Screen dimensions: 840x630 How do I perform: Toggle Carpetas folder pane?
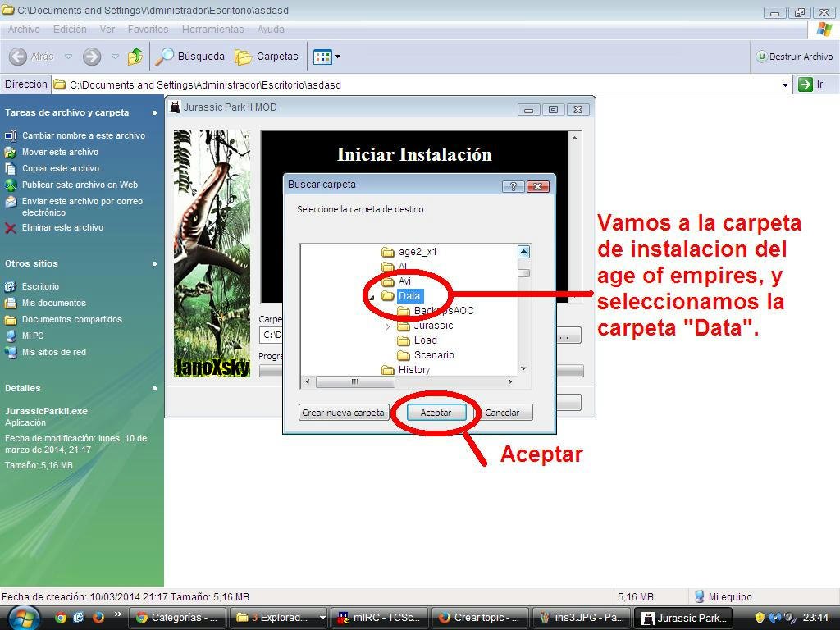coord(267,57)
